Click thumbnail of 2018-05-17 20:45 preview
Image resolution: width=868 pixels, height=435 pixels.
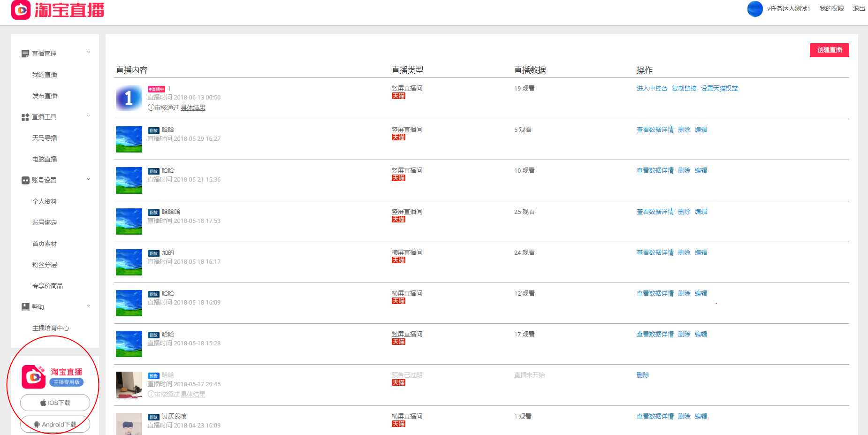coord(129,385)
